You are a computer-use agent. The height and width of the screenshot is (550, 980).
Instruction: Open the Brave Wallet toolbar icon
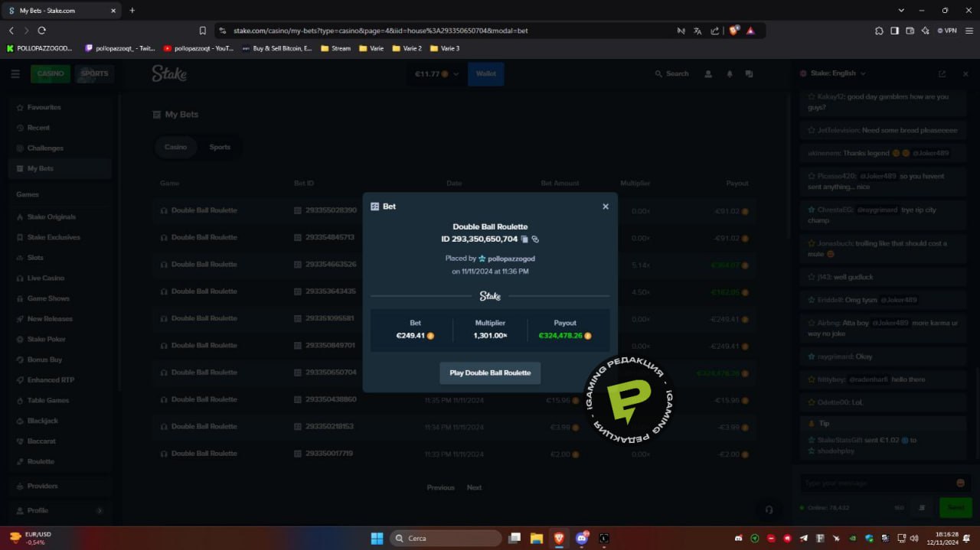pyautogui.click(x=910, y=31)
